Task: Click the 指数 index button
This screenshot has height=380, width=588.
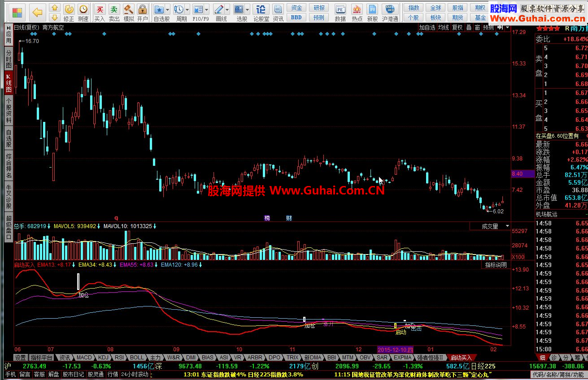Action: tap(414, 8)
